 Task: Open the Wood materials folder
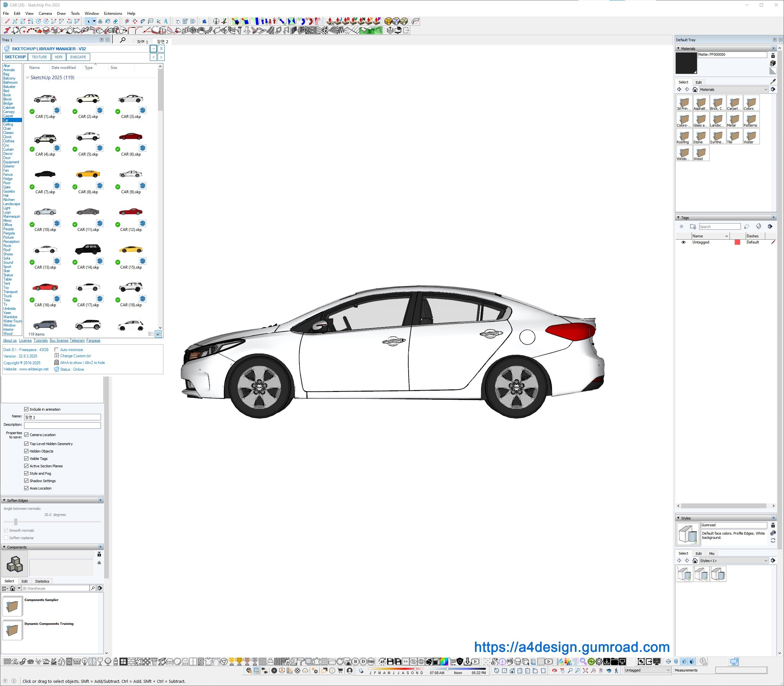701,154
